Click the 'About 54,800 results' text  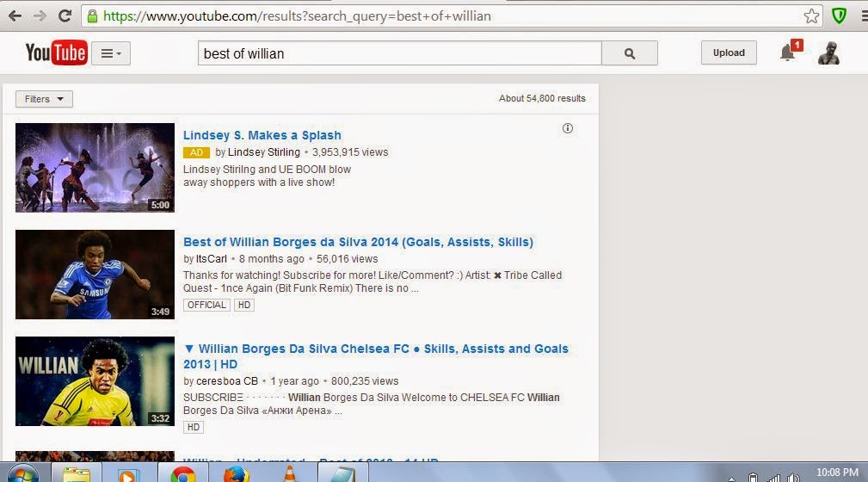pos(542,98)
